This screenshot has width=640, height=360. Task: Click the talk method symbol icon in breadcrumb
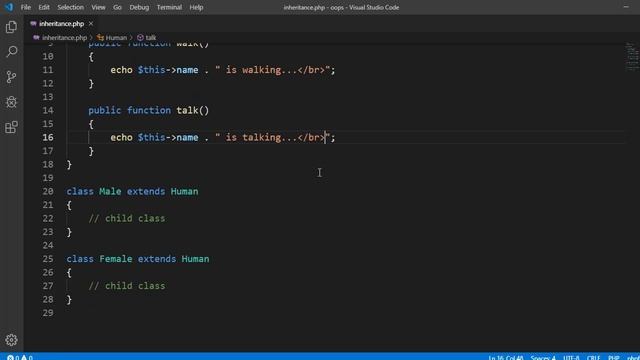[x=140, y=38]
